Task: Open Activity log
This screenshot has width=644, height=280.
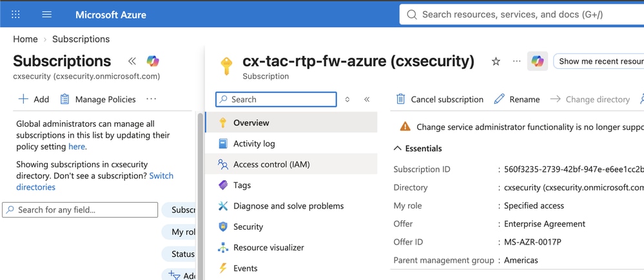Action: tap(291, 144)
